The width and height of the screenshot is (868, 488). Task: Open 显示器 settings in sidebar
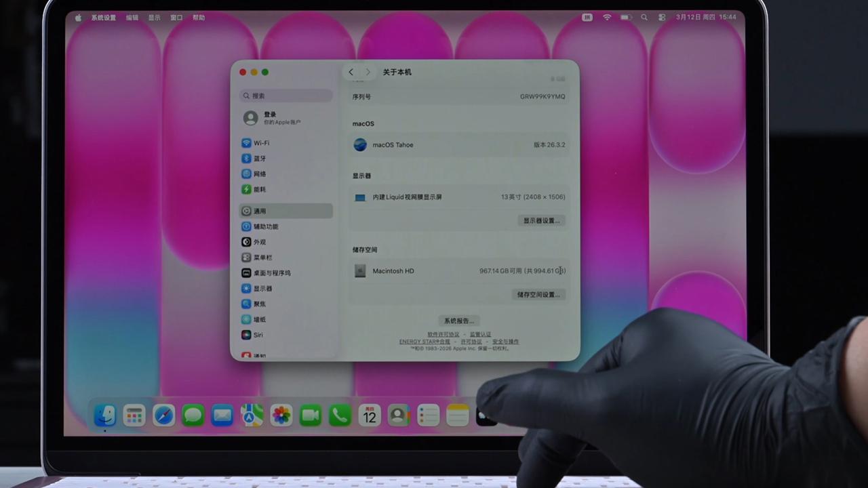(x=286, y=289)
